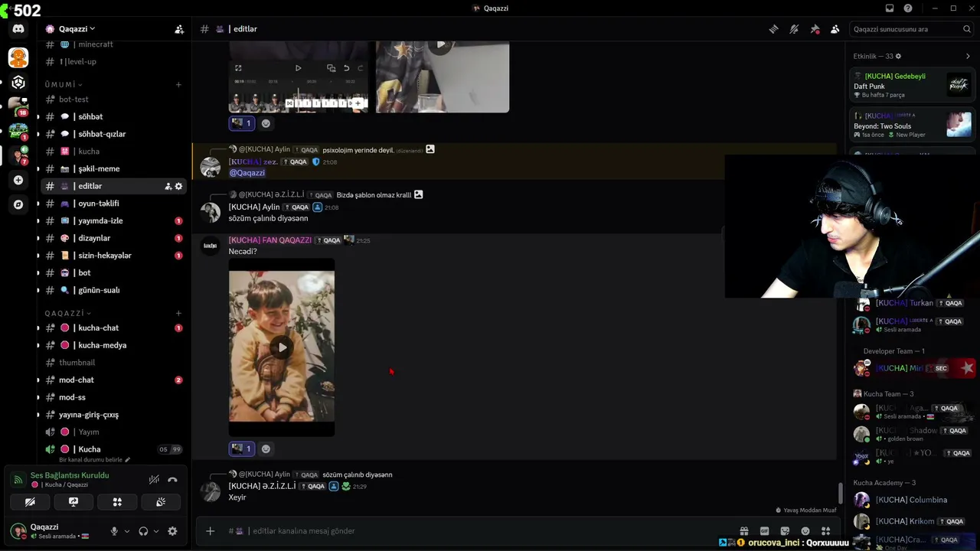Screen dimensions: 980x551
Task: Focus the editlər message input box
Action: click(x=490, y=531)
